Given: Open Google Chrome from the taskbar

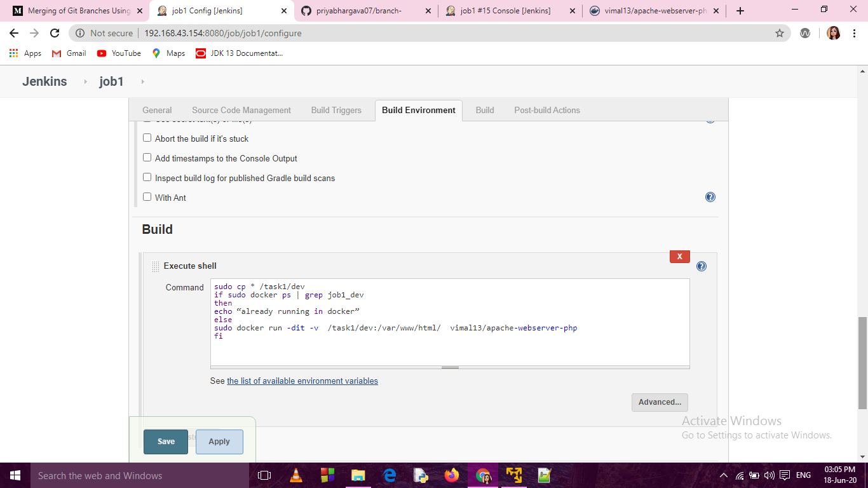Looking at the screenshot, I should (483, 475).
